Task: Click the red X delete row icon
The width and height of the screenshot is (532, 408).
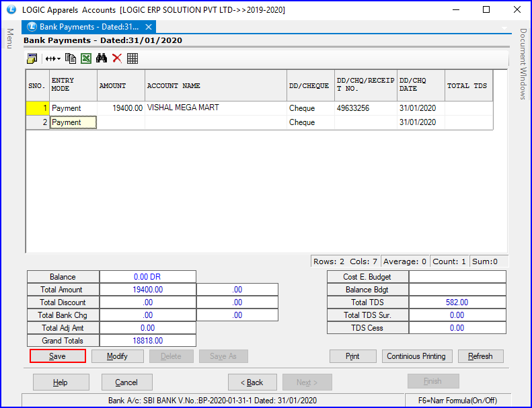Action: click(x=117, y=58)
